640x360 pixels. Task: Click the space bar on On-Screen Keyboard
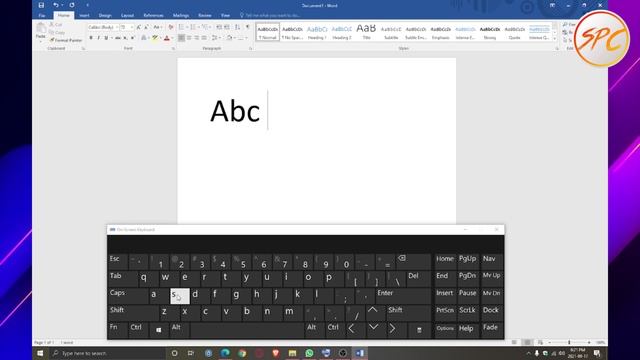pyautogui.click(x=247, y=330)
